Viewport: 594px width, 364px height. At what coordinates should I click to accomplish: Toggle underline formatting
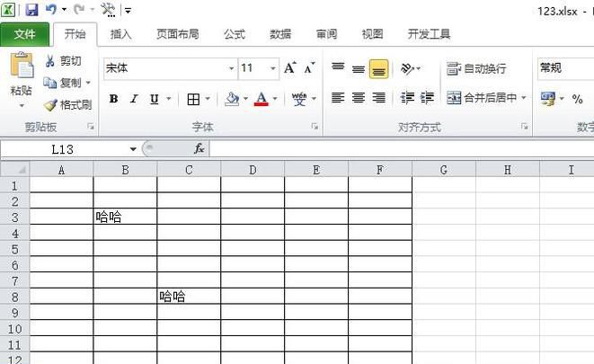pos(155,99)
